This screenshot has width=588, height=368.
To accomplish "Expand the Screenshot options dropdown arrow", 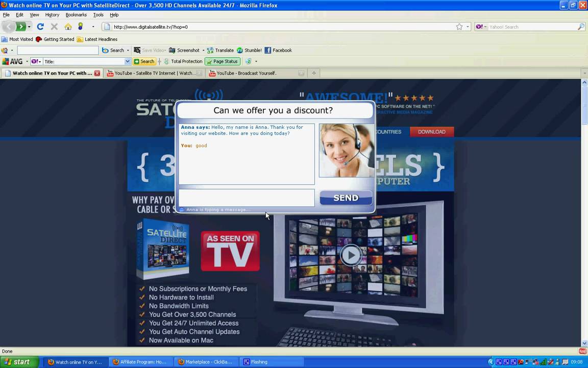I will click(x=203, y=50).
